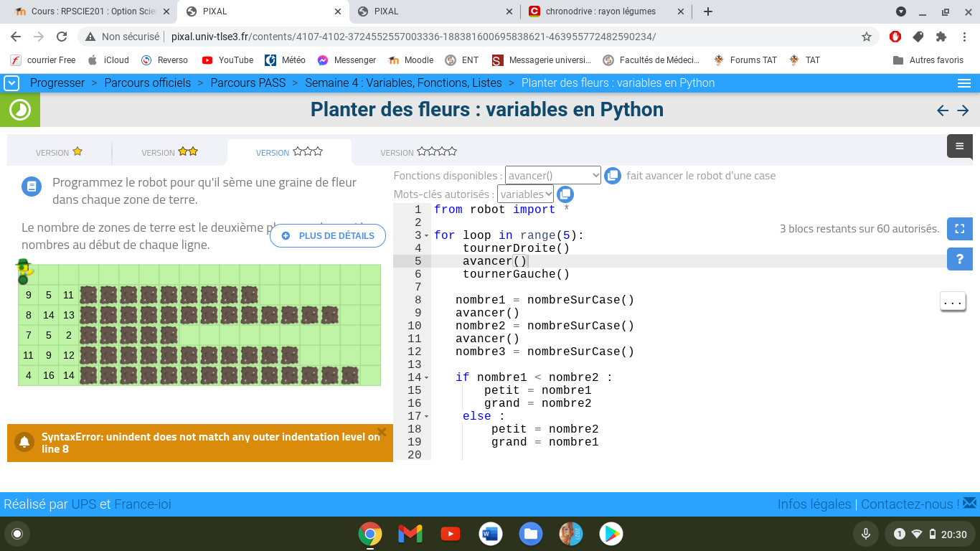Screen dimensions: 980x551
Task: Click the green clock logo icon
Action: [20, 110]
